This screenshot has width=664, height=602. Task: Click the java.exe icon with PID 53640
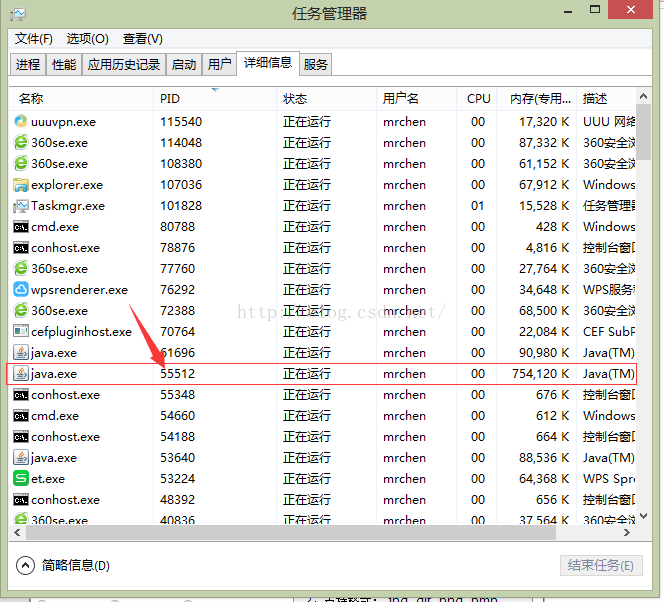click(x=21, y=458)
